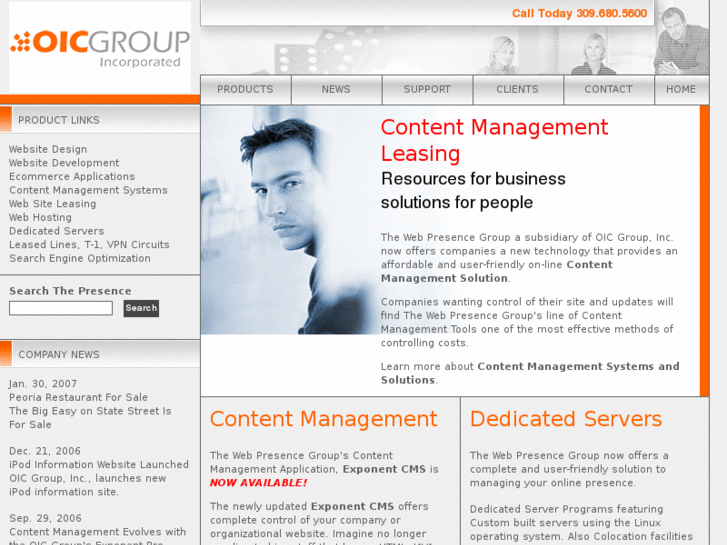Click the Dec. 21, 2006 news date
Image resolution: width=727 pixels, height=545 pixels.
(x=45, y=451)
